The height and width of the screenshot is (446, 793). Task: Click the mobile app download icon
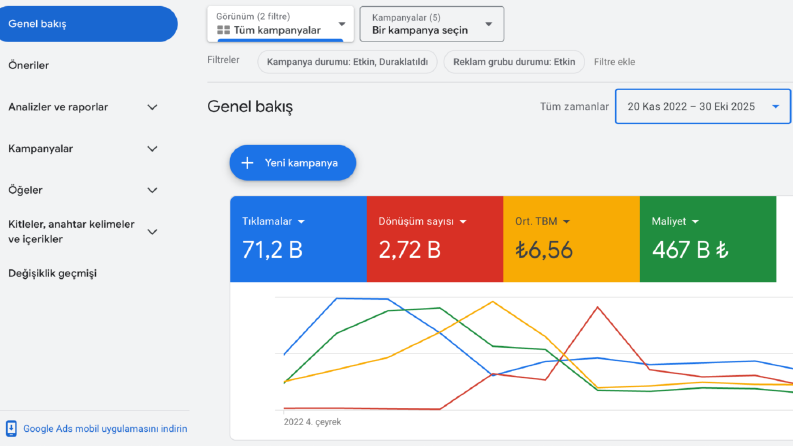[x=11, y=428]
